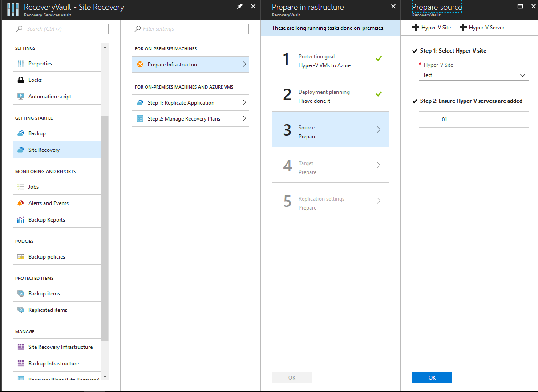Click the Search (Ctrl+/) input field
This screenshot has width=538, height=392.
click(61, 29)
